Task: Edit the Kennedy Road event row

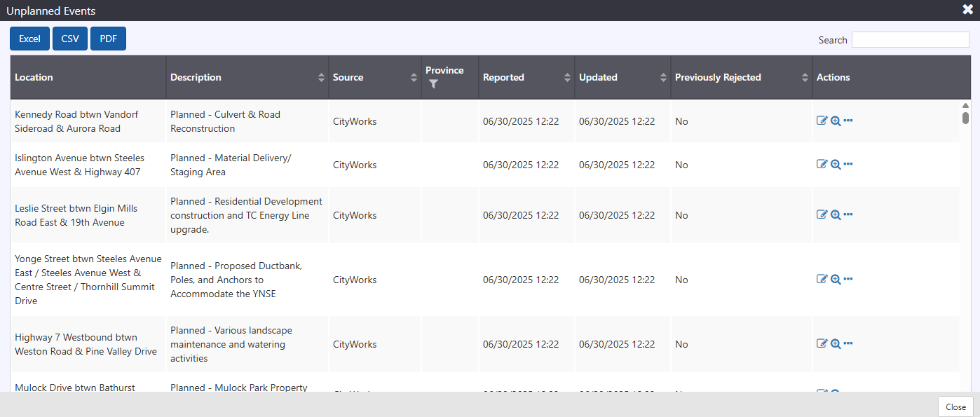Action: (822, 121)
